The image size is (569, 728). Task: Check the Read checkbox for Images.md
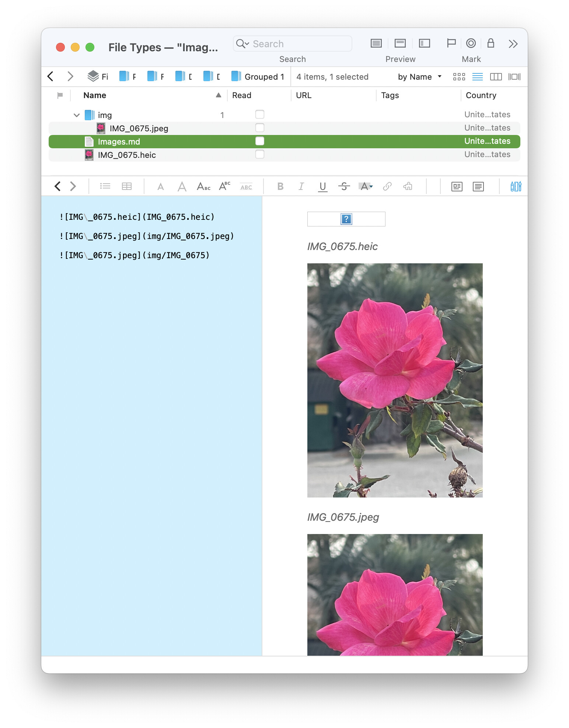click(x=260, y=141)
